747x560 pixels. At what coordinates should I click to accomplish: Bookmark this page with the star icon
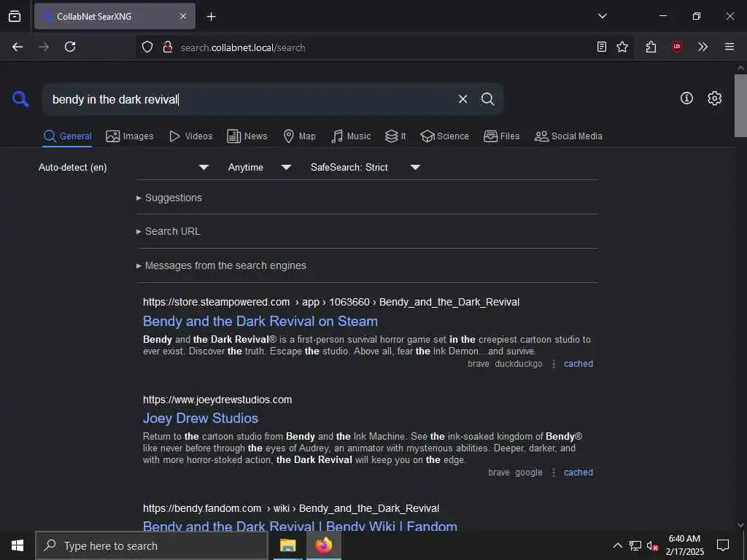point(622,47)
